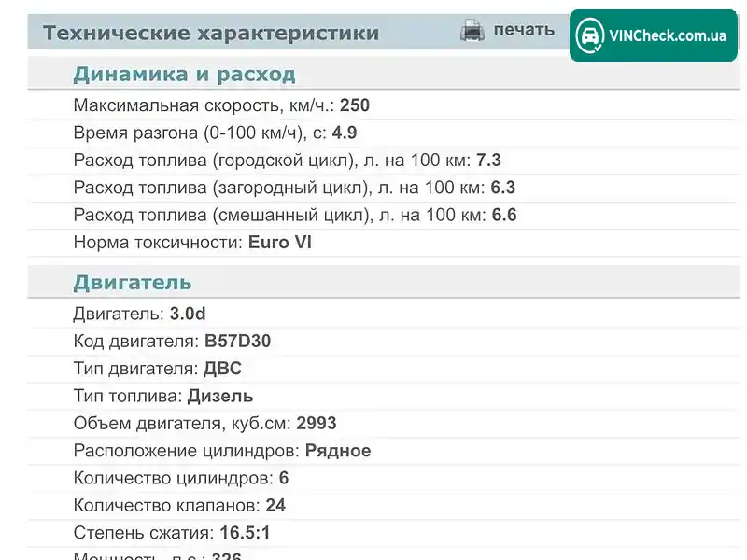Click the Двигатель section header
Image resolution: width=747 pixels, height=560 pixels.
click(384, 282)
